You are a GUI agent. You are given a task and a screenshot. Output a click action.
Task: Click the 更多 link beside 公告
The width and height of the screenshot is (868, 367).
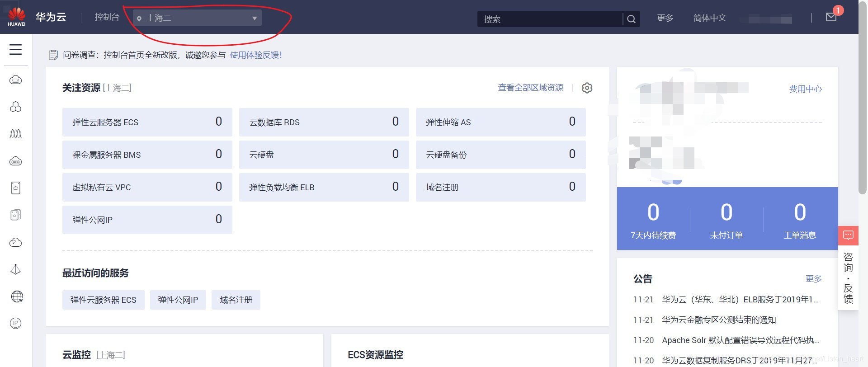point(813,279)
